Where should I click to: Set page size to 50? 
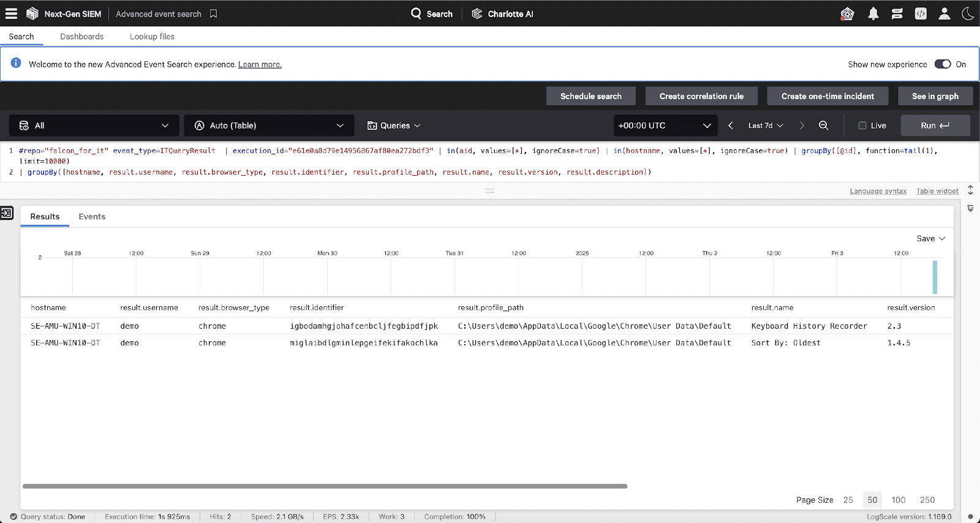pos(872,500)
